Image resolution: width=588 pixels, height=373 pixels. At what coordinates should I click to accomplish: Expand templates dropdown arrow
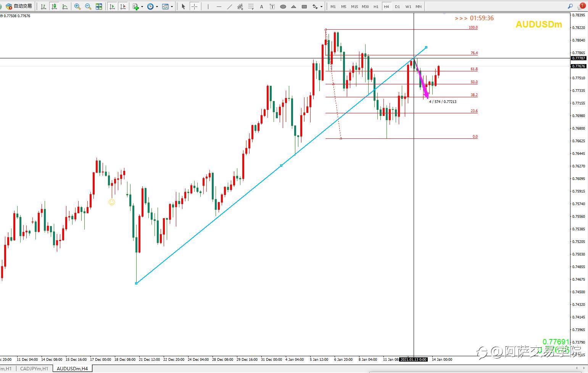coord(171,6)
